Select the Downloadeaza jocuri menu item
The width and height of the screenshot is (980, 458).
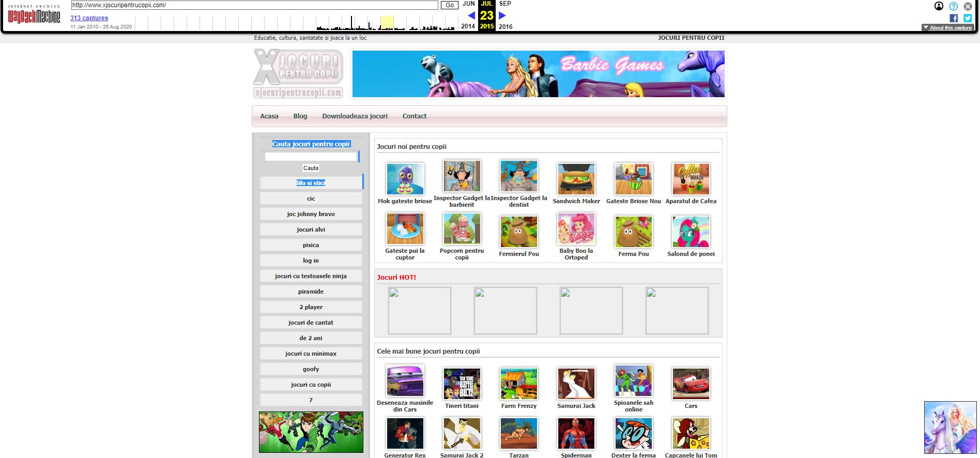coord(355,116)
